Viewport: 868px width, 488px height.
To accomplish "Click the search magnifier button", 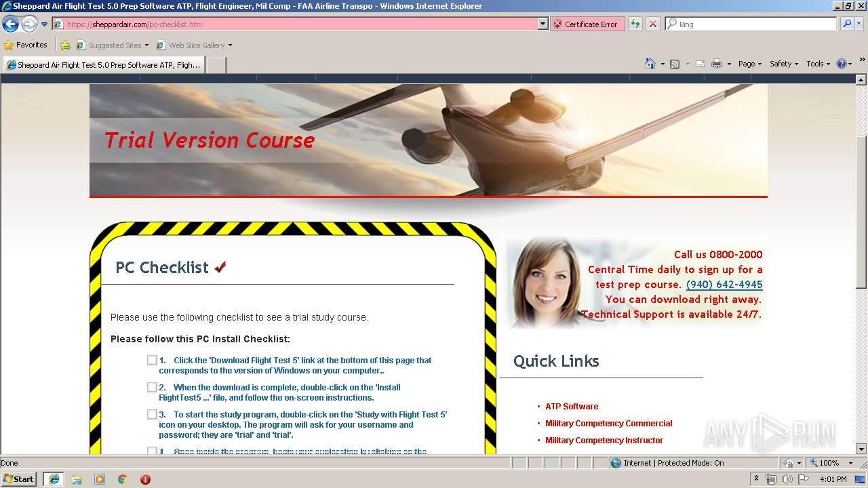I will (x=846, y=24).
